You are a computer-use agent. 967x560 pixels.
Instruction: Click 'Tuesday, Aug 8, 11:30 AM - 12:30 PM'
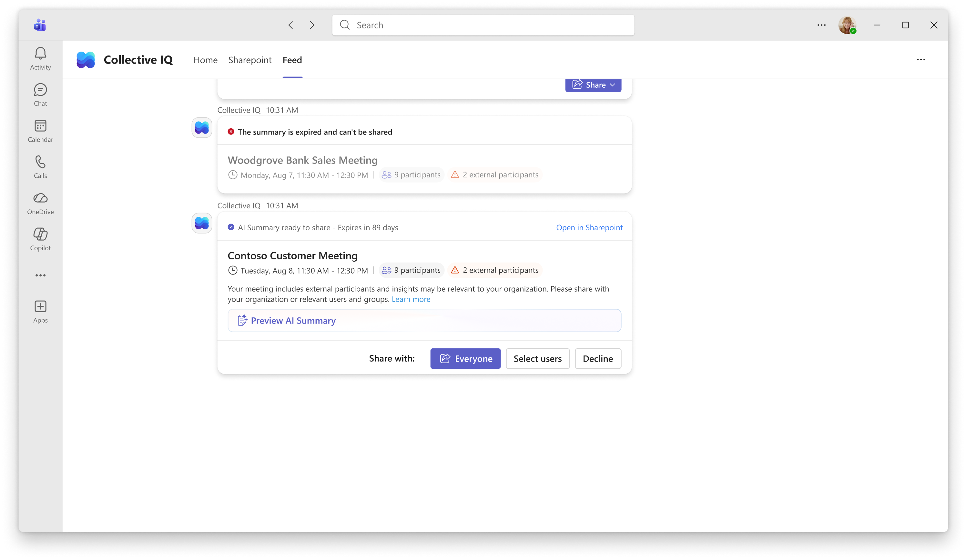[304, 270]
